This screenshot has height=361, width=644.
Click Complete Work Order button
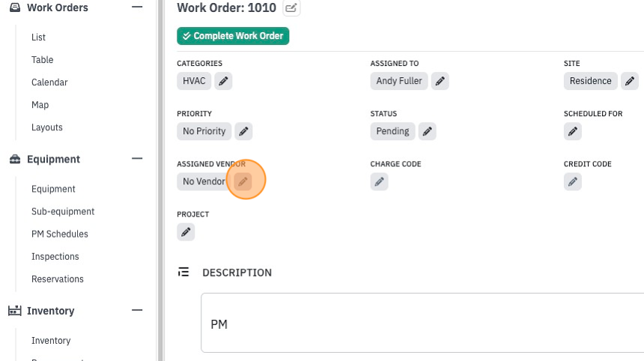tap(233, 36)
